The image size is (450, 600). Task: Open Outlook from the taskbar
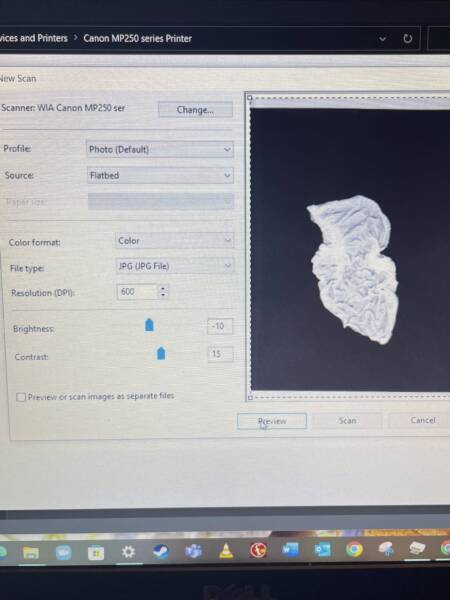322,549
